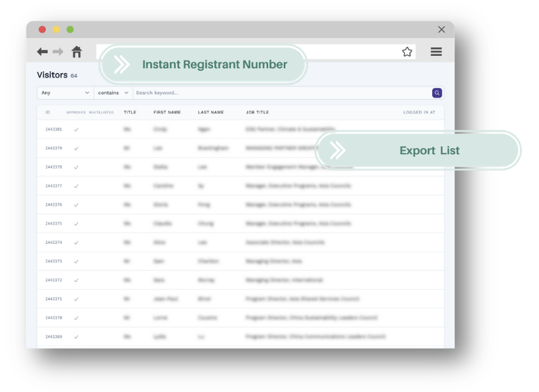Click the X icon at window top right
Image resolution: width=539 pixels, height=392 pixels.
(x=441, y=29)
